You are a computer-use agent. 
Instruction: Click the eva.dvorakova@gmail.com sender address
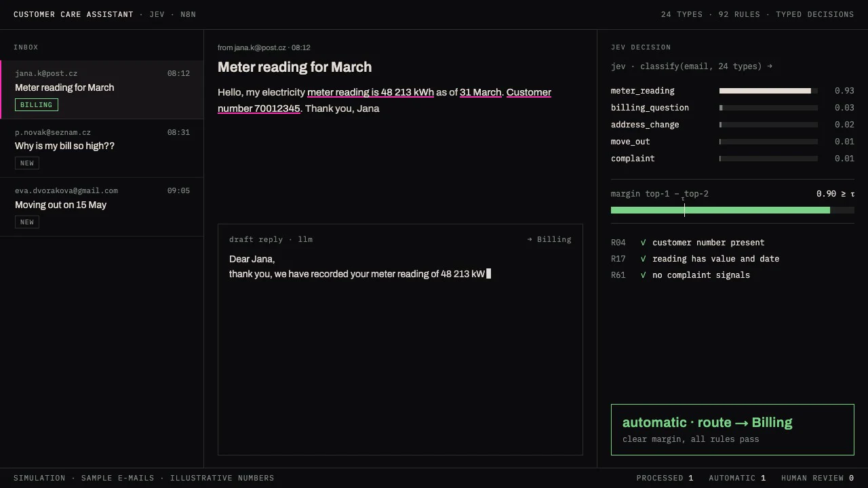click(x=66, y=191)
